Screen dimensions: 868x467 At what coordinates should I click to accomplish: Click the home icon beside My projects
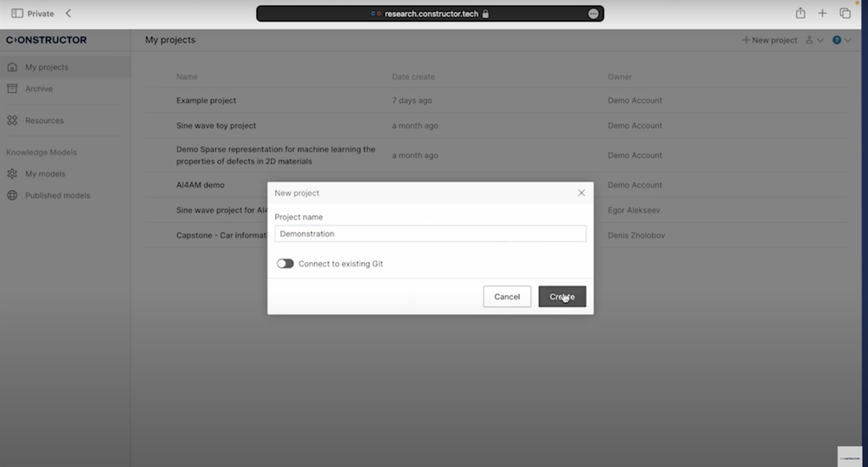12,67
